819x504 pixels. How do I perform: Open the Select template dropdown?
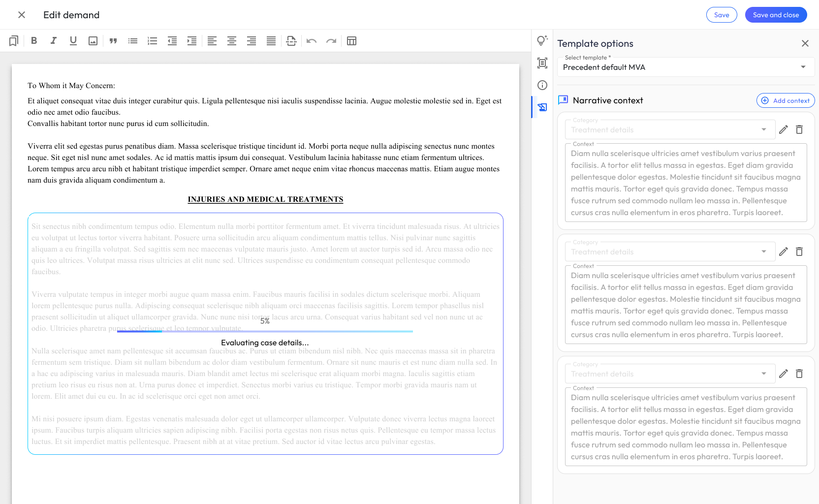pyautogui.click(x=686, y=67)
